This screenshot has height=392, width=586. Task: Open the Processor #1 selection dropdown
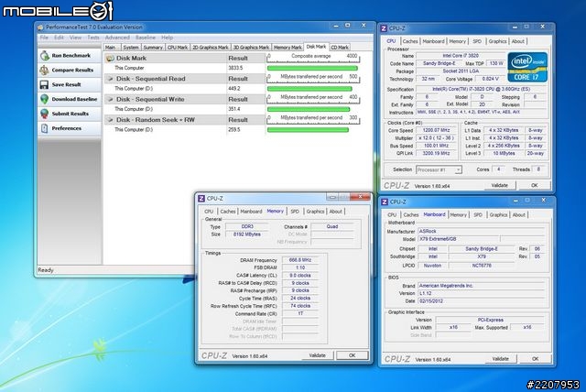439,169
